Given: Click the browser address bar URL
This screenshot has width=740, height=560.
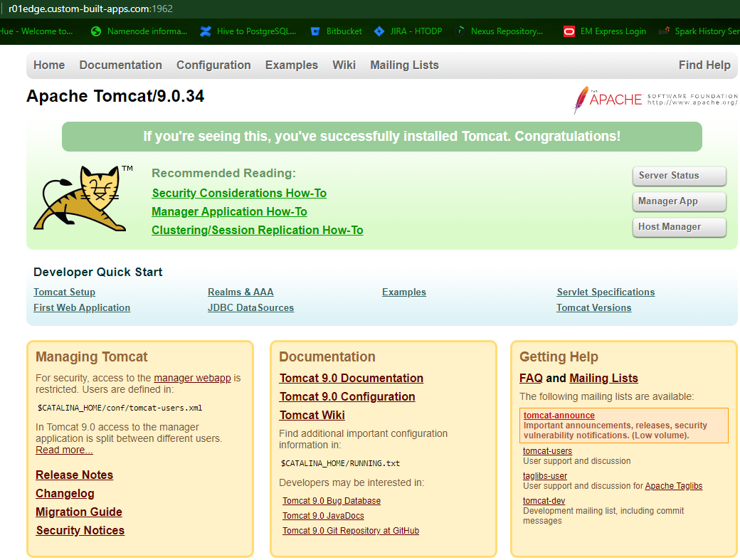Looking at the screenshot, I should point(90,9).
